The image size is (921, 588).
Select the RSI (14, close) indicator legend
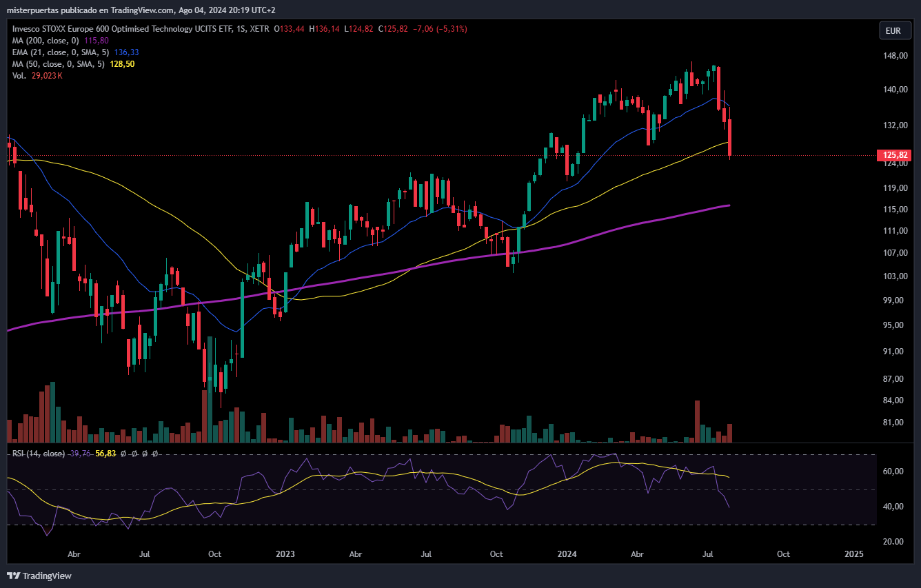click(38, 454)
